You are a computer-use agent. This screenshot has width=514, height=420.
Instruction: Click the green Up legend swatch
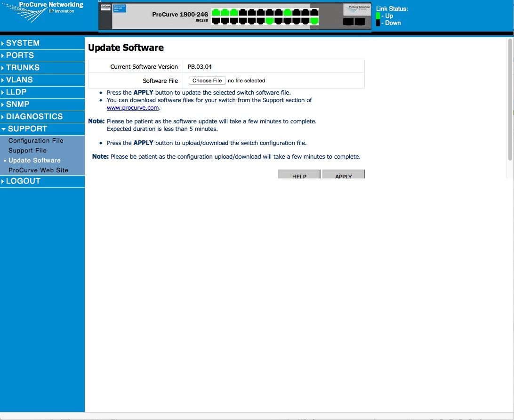(378, 16)
